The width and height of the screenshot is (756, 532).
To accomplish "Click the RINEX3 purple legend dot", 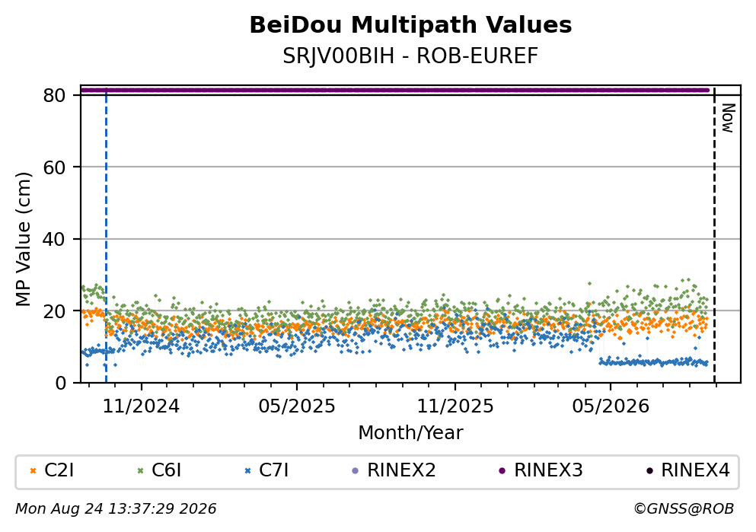I will click(502, 471).
